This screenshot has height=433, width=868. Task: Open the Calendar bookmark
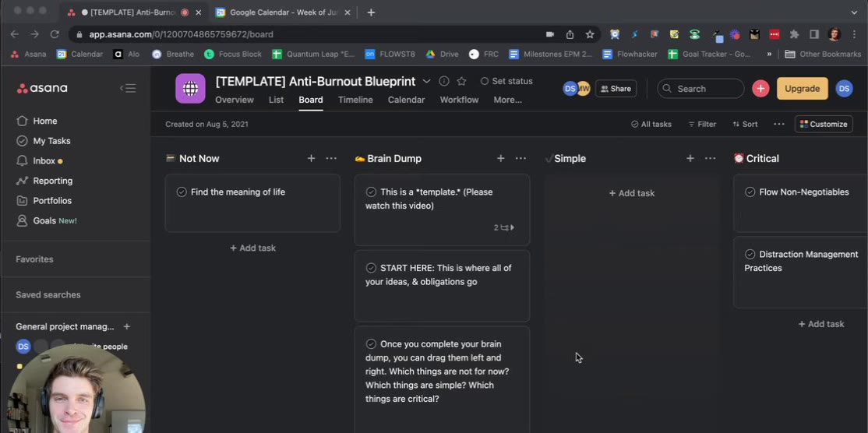(80, 55)
